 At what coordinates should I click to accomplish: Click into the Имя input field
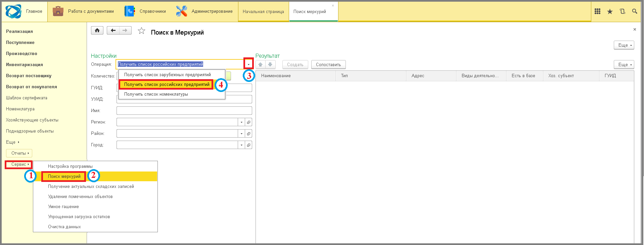[184, 111]
